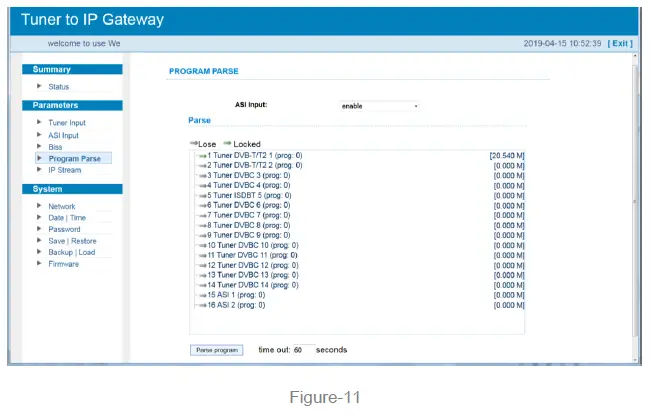The height and width of the screenshot is (415, 650).
Task: Click the arrow icon beside Password
Action: [x=39, y=228]
